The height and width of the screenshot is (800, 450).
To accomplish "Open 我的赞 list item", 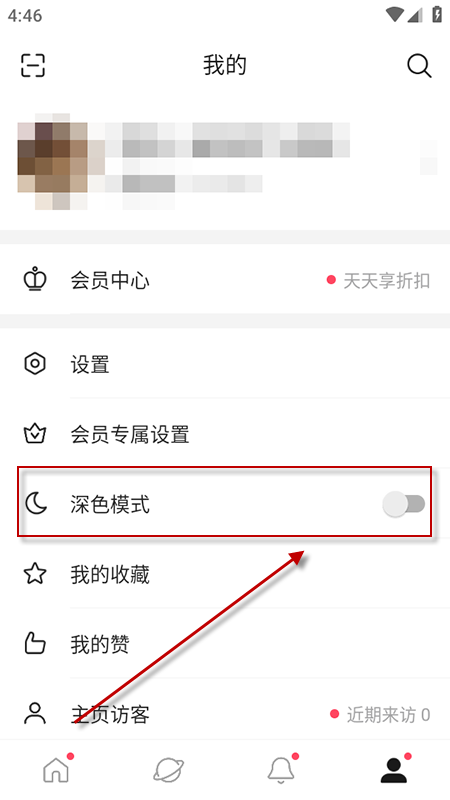I will point(225,644).
